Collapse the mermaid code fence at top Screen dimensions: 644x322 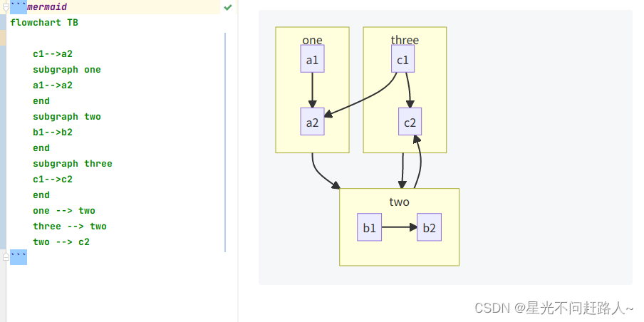6,6
